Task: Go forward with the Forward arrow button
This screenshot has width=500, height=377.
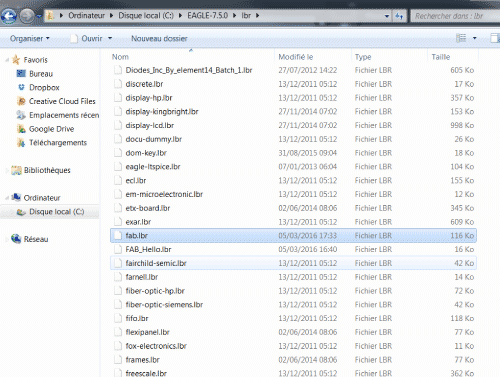Action: [x=27, y=15]
